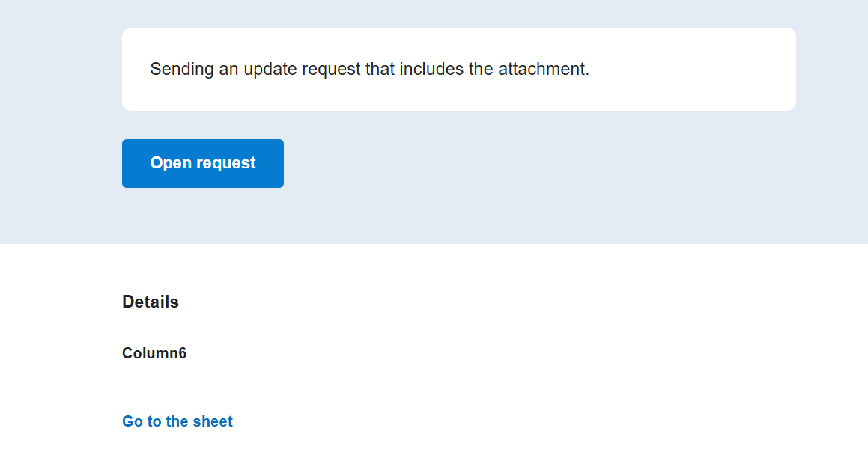Open the request via the blue button
The height and width of the screenshot is (458, 868).
click(203, 163)
